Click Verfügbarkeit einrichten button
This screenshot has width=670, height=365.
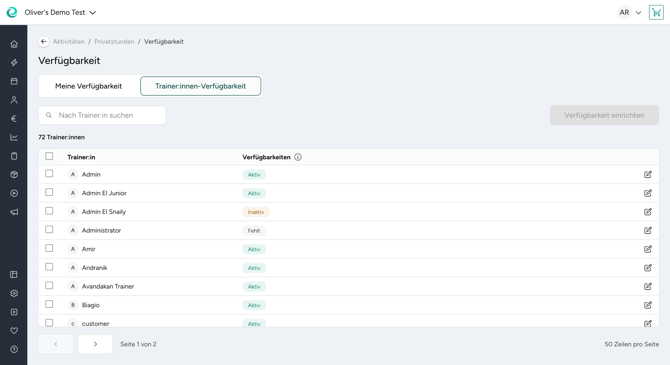coord(604,115)
